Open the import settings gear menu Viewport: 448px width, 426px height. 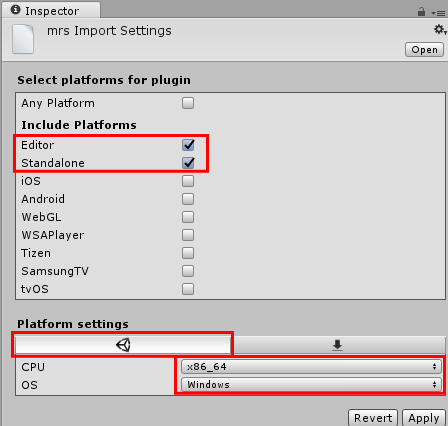click(440, 30)
